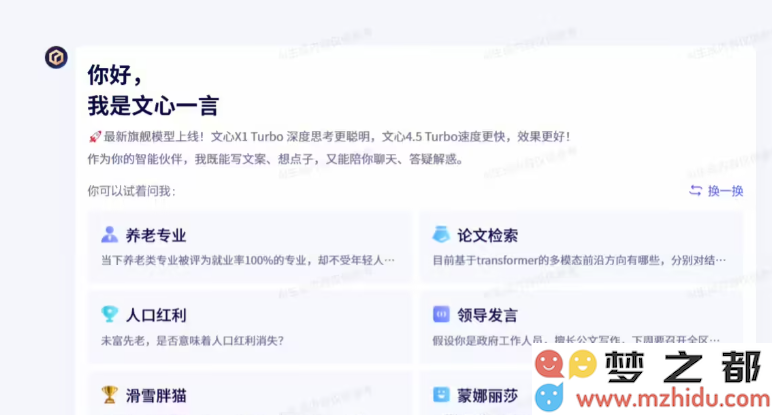Click text 假设你是政府工作人员
Image resolution: width=772 pixels, height=415 pixels.
click(487, 340)
